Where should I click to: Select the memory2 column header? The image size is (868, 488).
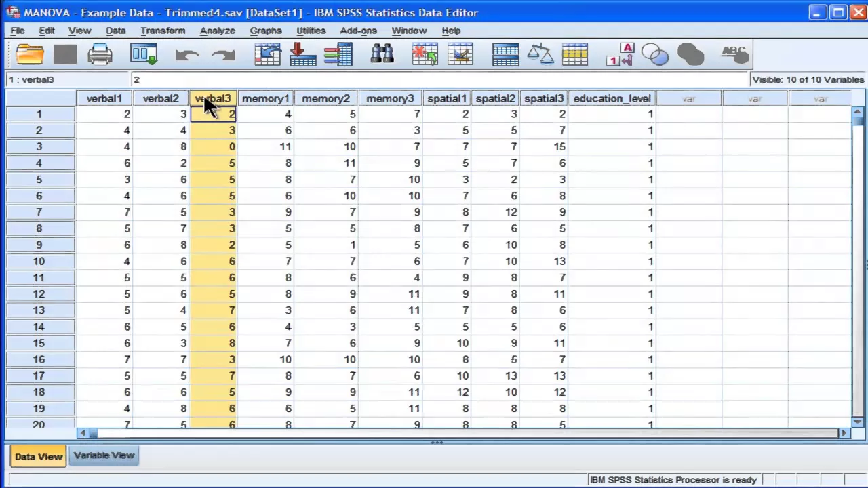tap(326, 98)
